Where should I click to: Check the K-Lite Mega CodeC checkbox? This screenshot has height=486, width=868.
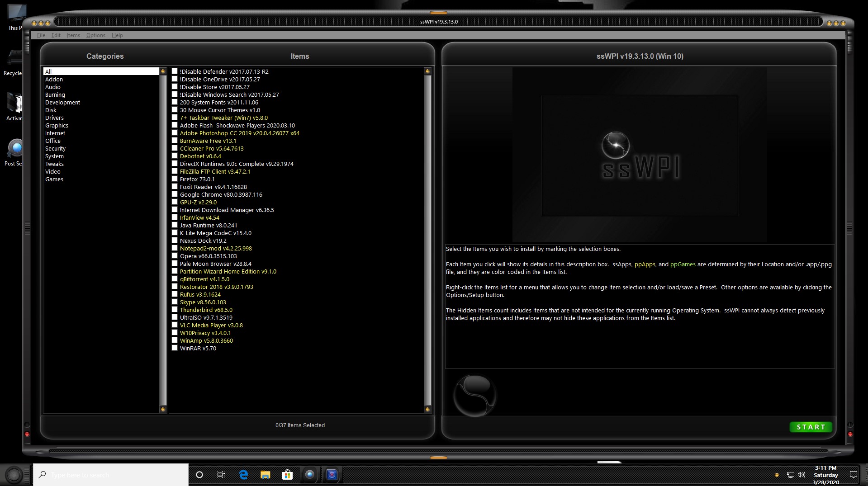[x=175, y=233]
